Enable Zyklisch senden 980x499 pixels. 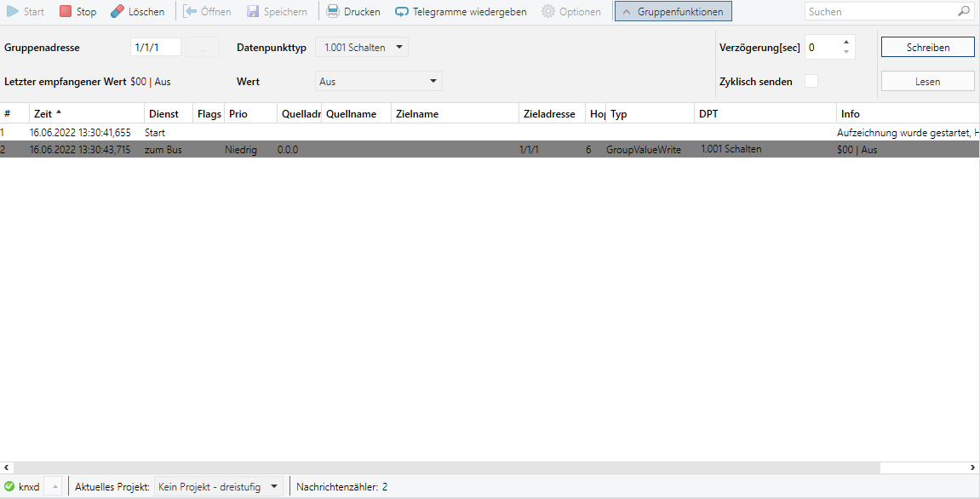pos(811,80)
